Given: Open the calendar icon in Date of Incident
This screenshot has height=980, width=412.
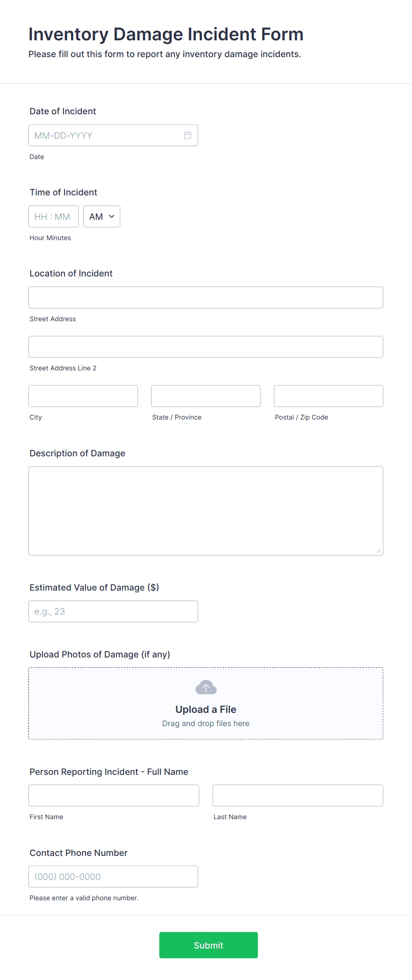Looking at the screenshot, I should click(x=188, y=134).
